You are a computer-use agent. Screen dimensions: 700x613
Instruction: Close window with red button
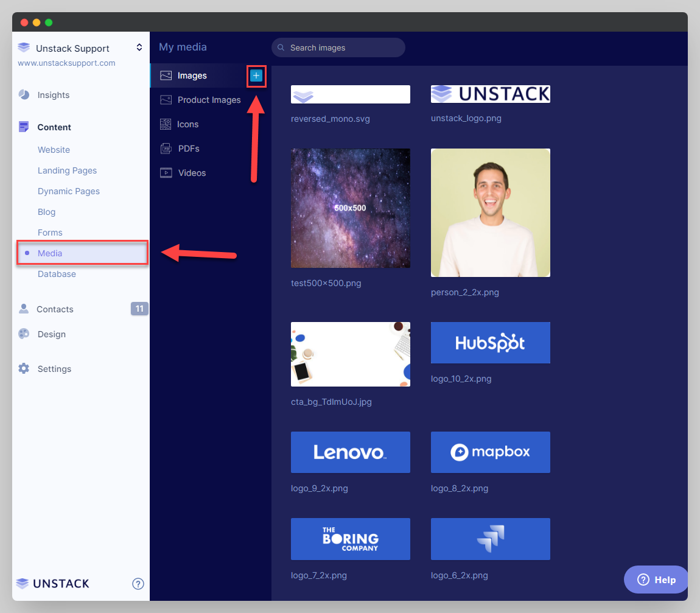point(24,23)
